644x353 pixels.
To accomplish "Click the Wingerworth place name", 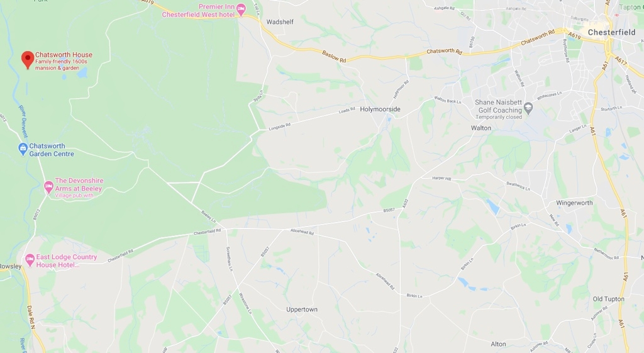I will coord(574,203).
